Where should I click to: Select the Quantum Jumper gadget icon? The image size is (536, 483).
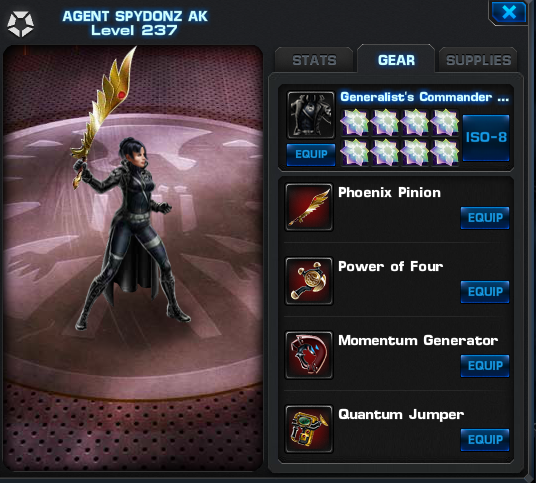(x=309, y=429)
